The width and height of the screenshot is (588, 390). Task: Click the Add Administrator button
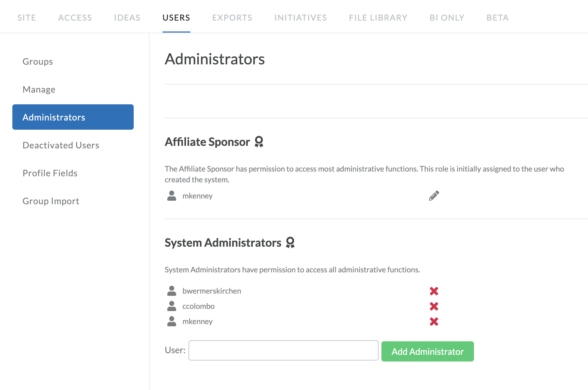pyautogui.click(x=428, y=351)
